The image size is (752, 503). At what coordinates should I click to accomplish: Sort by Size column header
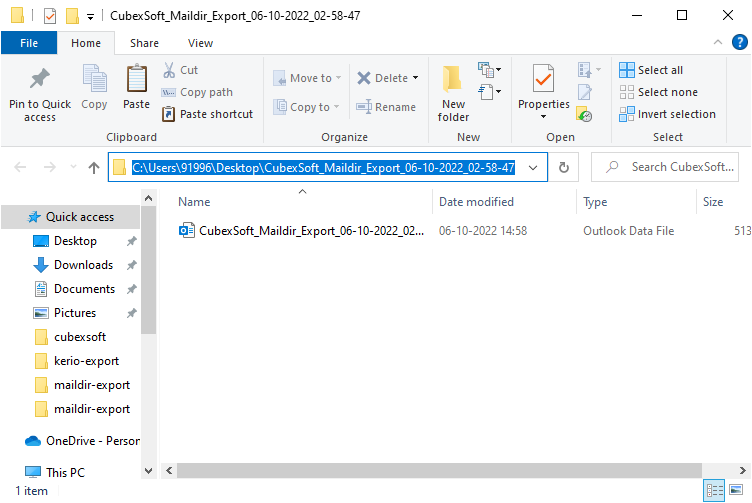[713, 202]
